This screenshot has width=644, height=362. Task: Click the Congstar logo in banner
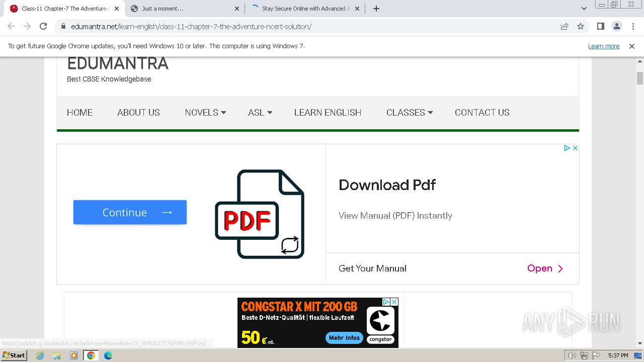[380, 325]
